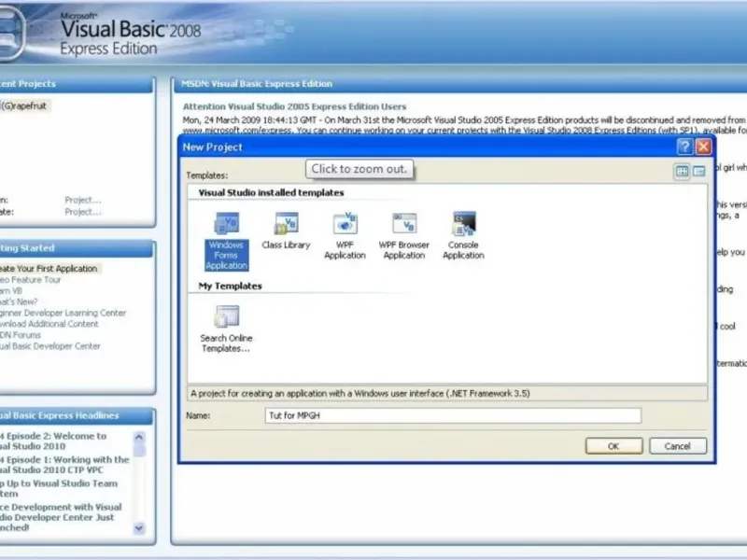
Task: Switch templates to small icons list view
Action: 698,171
